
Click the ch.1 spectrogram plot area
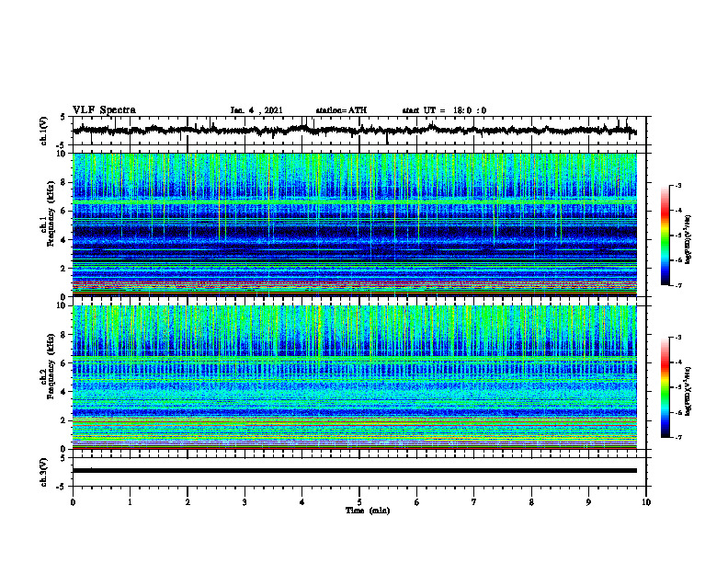(355, 224)
